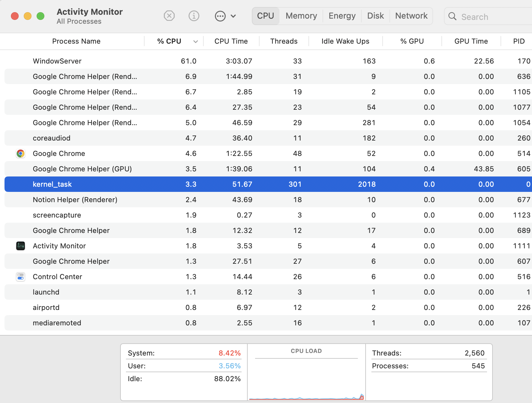Expand the actions menu chevron
The width and height of the screenshot is (532, 403).
click(x=233, y=16)
